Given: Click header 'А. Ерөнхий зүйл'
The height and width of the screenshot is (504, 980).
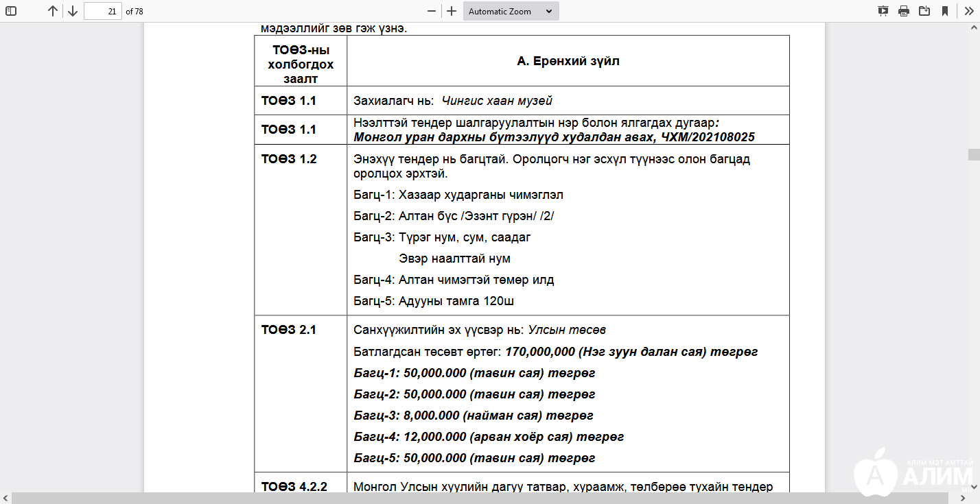Looking at the screenshot, I should [x=568, y=61].
